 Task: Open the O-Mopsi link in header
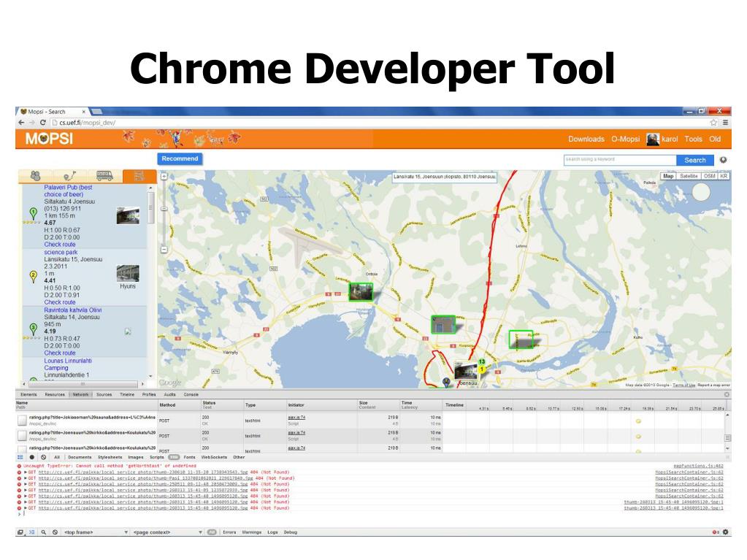tap(626, 139)
